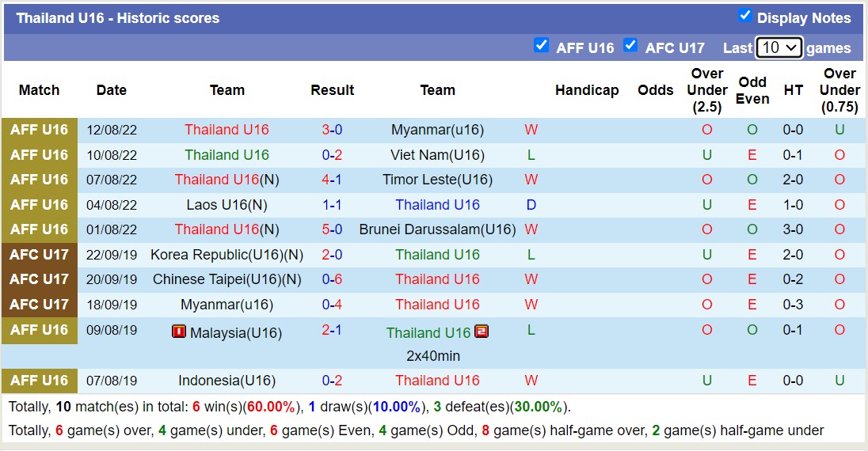
Task: Open the Viet Nam(U16) team link
Action: pos(437,155)
